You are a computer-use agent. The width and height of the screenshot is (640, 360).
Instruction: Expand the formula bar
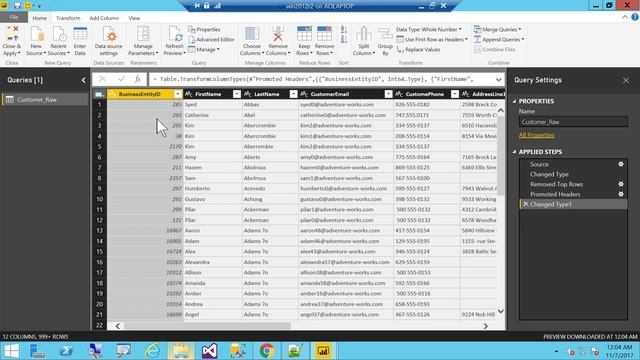pos(499,80)
